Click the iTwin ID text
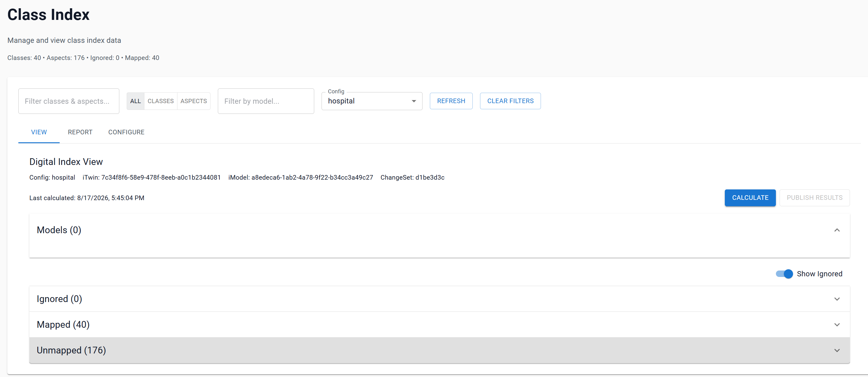The height and width of the screenshot is (377, 868). coord(152,177)
